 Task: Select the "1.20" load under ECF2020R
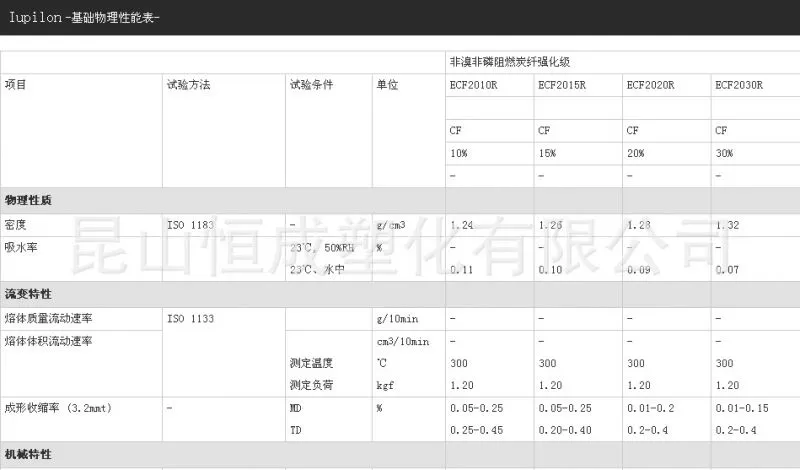pos(639,386)
